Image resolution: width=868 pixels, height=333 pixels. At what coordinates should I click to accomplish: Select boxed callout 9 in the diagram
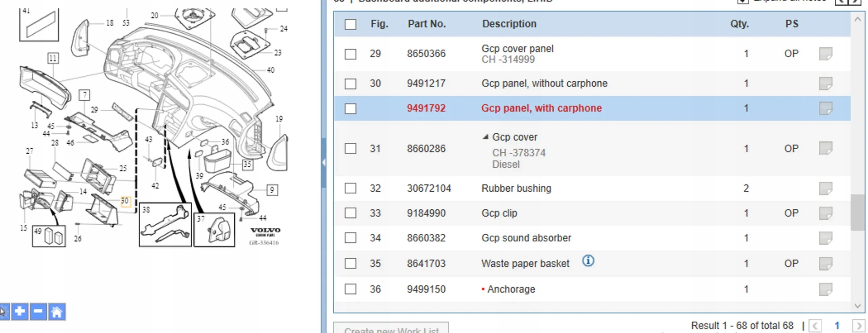click(272, 190)
